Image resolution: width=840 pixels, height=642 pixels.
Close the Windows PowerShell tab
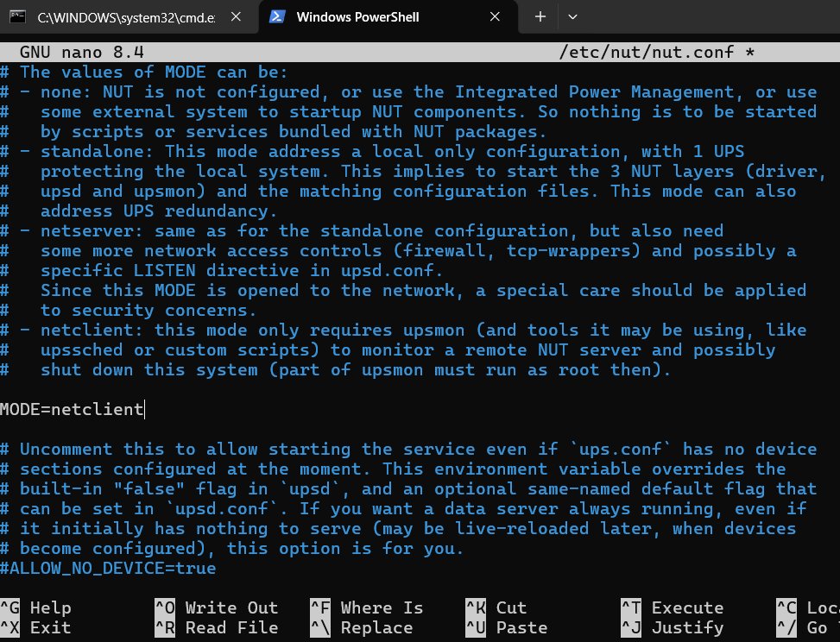tap(495, 16)
